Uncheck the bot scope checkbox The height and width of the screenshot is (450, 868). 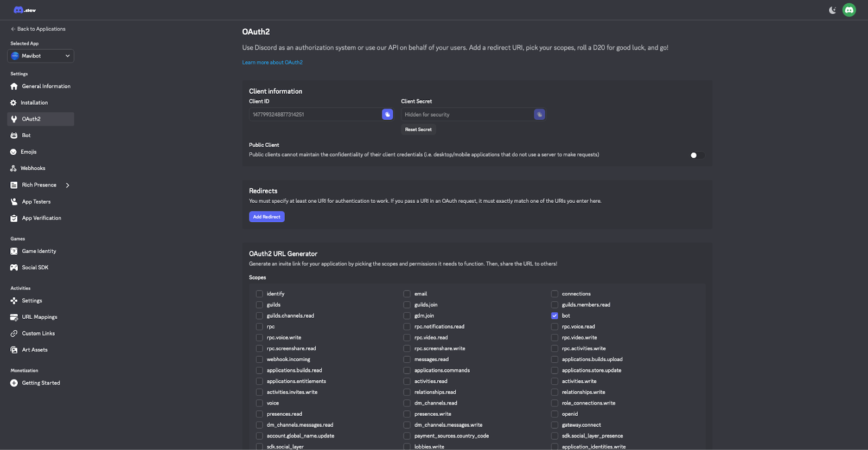554,316
